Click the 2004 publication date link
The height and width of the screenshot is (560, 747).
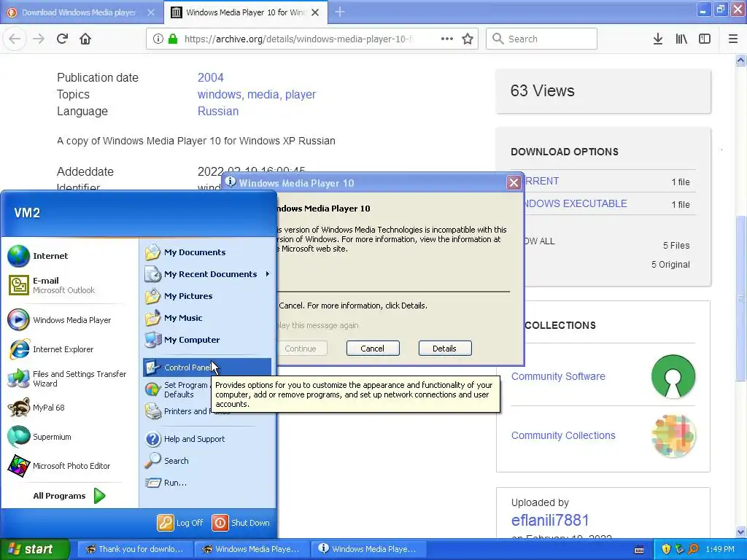(211, 77)
